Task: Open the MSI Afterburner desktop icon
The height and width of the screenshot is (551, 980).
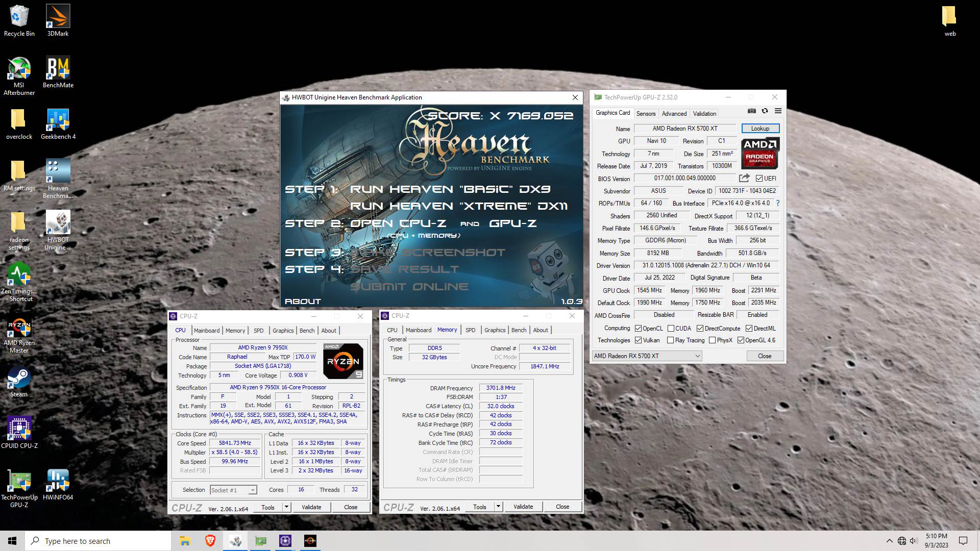Action: click(x=19, y=76)
